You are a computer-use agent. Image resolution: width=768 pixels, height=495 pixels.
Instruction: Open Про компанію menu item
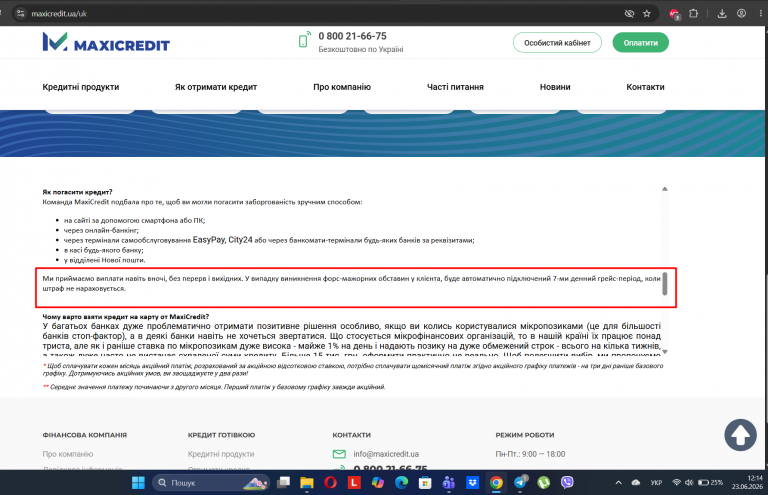(342, 87)
